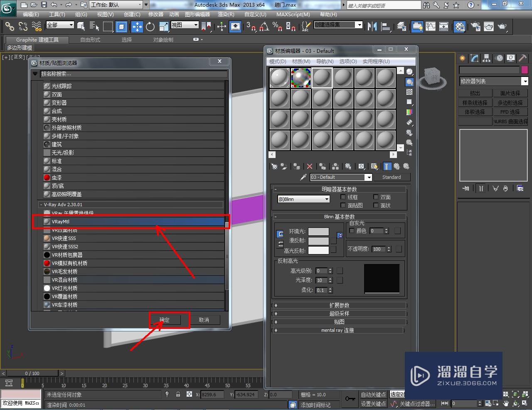Click the Set Key key icon
The image size is (532, 410).
(350, 399)
